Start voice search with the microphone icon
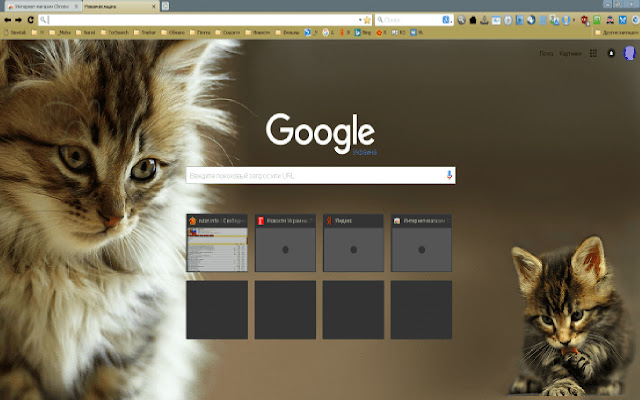The height and width of the screenshot is (400, 640). pos(449,175)
